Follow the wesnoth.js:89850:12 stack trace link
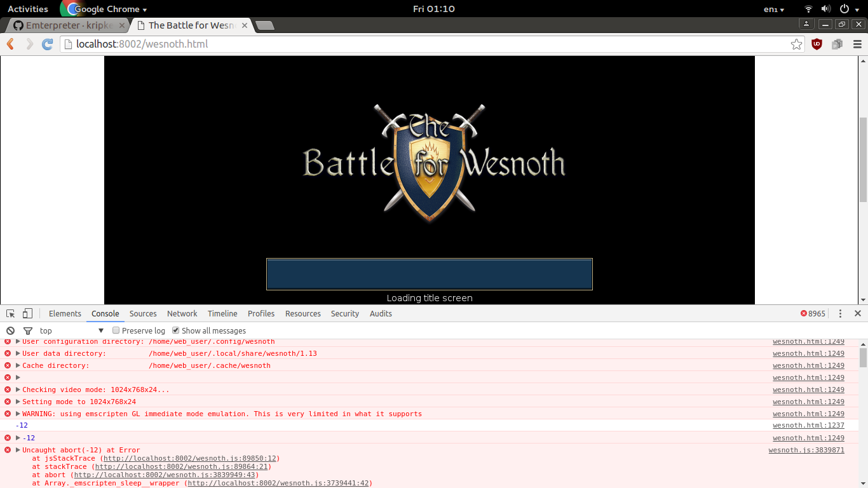868x488 pixels. (189, 458)
